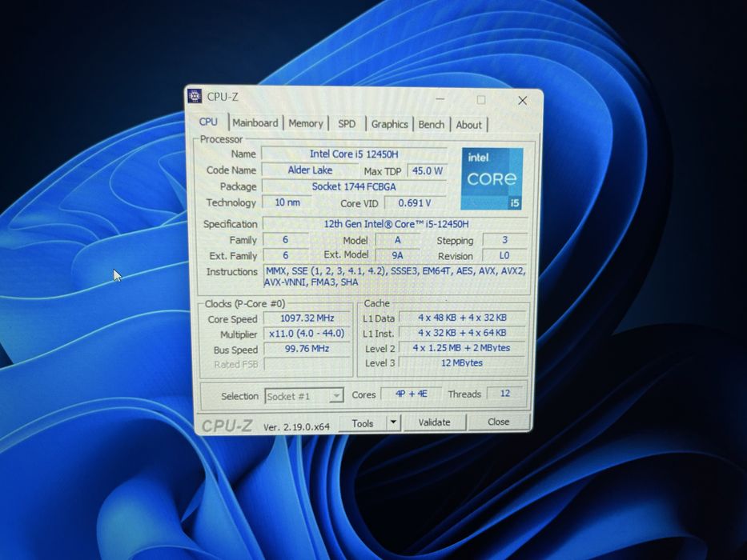
Task: Click the Tools button
Action: pyautogui.click(x=363, y=423)
